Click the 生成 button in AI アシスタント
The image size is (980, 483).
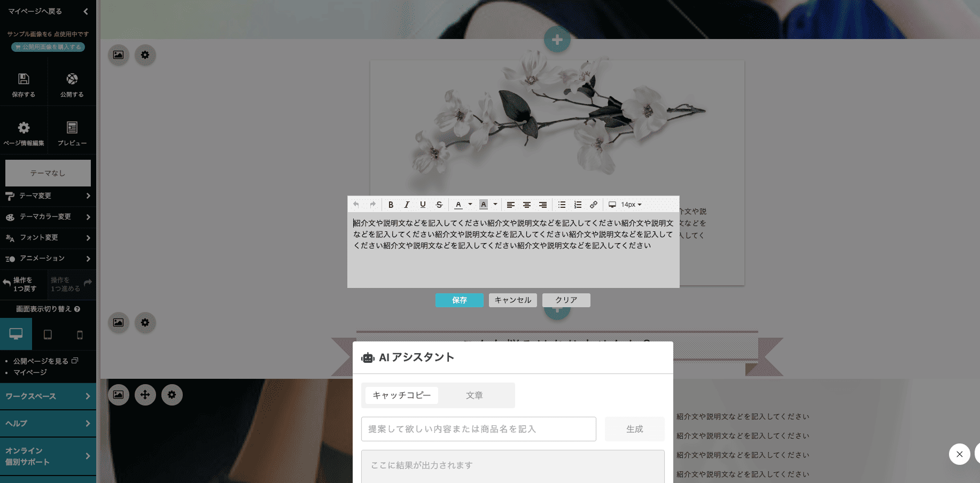[x=635, y=429]
